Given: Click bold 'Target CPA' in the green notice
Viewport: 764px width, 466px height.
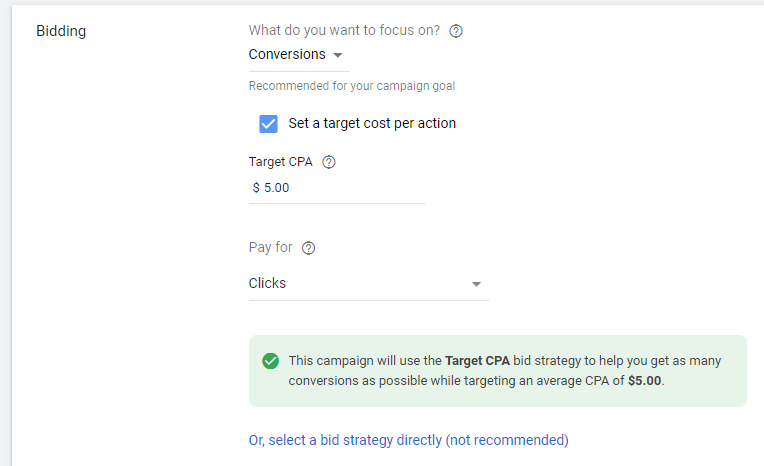Looking at the screenshot, I should coord(477,361).
